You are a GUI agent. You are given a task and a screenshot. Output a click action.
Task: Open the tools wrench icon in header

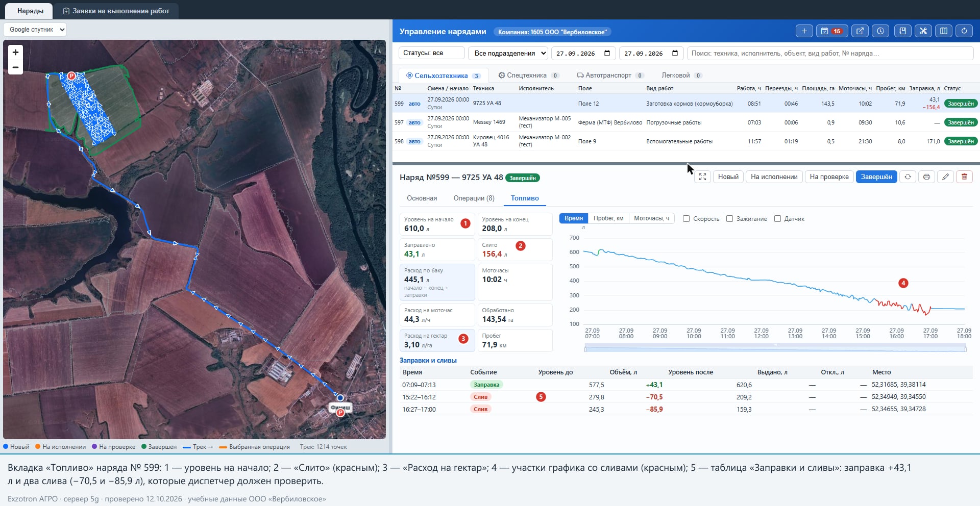pyautogui.click(x=923, y=31)
